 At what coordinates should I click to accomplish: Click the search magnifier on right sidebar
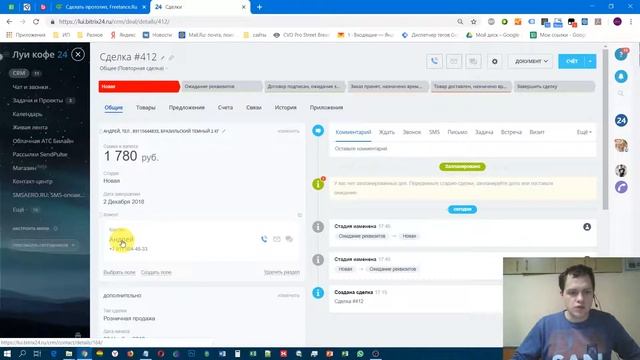[621, 93]
